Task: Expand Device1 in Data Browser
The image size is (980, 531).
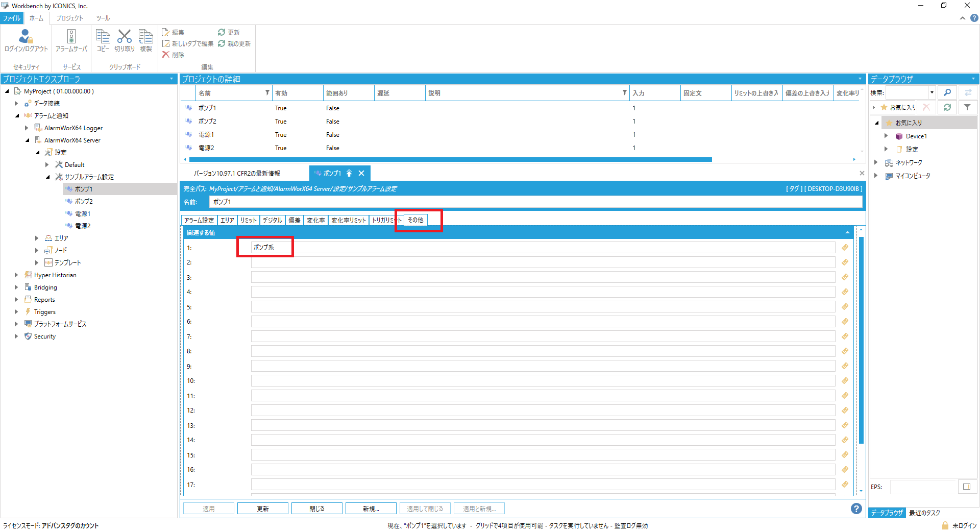Action: click(886, 136)
